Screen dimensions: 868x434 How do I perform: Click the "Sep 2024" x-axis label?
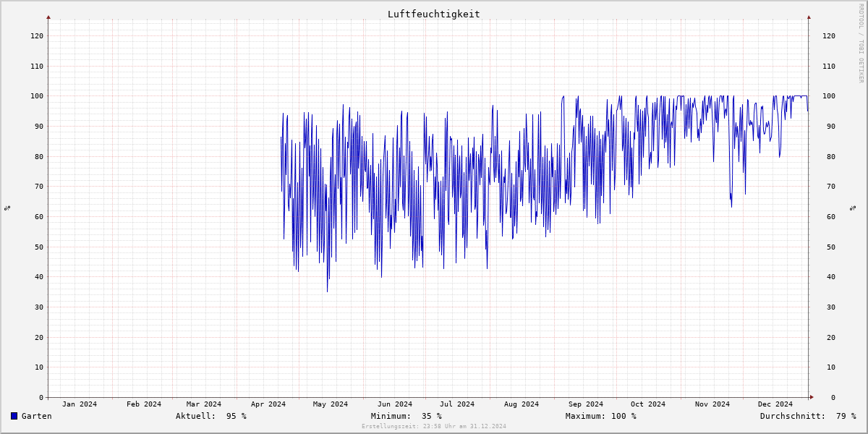coord(586,404)
